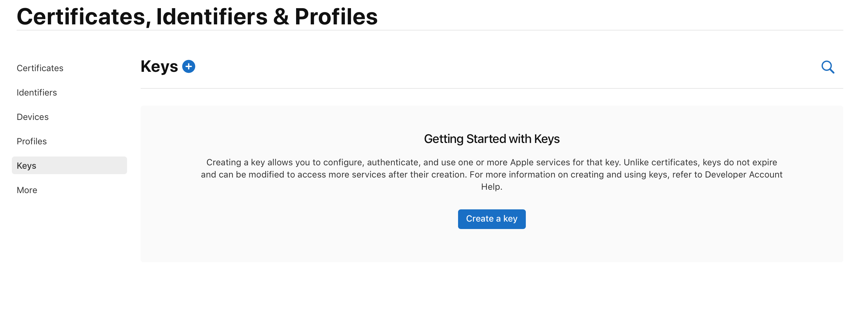
Task: Click the first line of the description paragraph
Action: point(492,162)
